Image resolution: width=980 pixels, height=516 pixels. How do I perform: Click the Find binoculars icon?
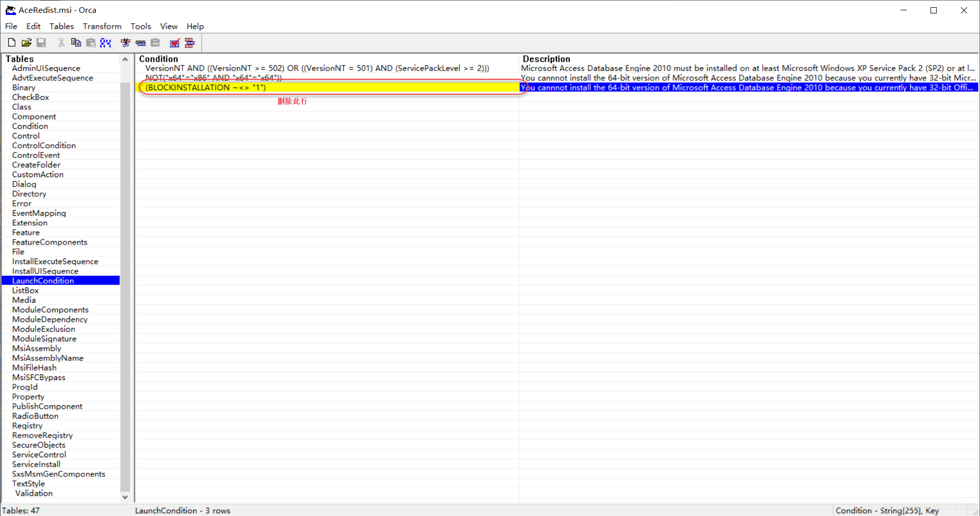pos(106,43)
